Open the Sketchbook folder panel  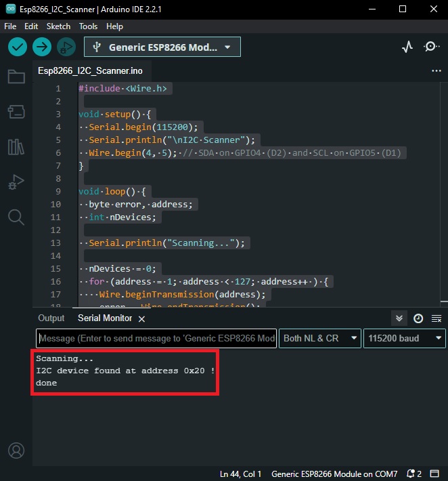click(x=16, y=77)
